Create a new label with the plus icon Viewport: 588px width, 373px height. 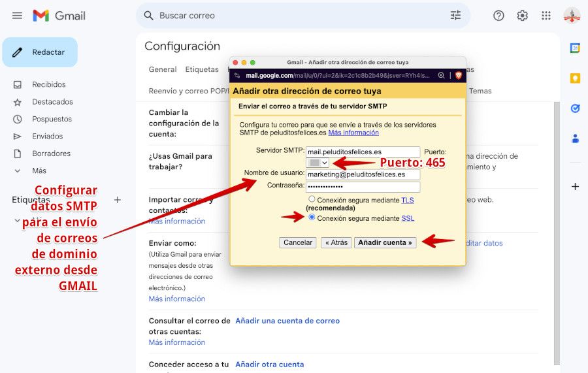[118, 200]
